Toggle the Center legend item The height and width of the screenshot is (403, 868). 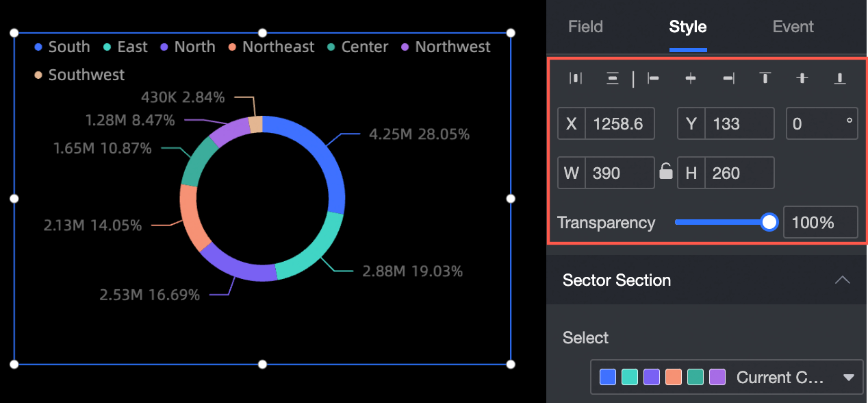click(x=358, y=47)
